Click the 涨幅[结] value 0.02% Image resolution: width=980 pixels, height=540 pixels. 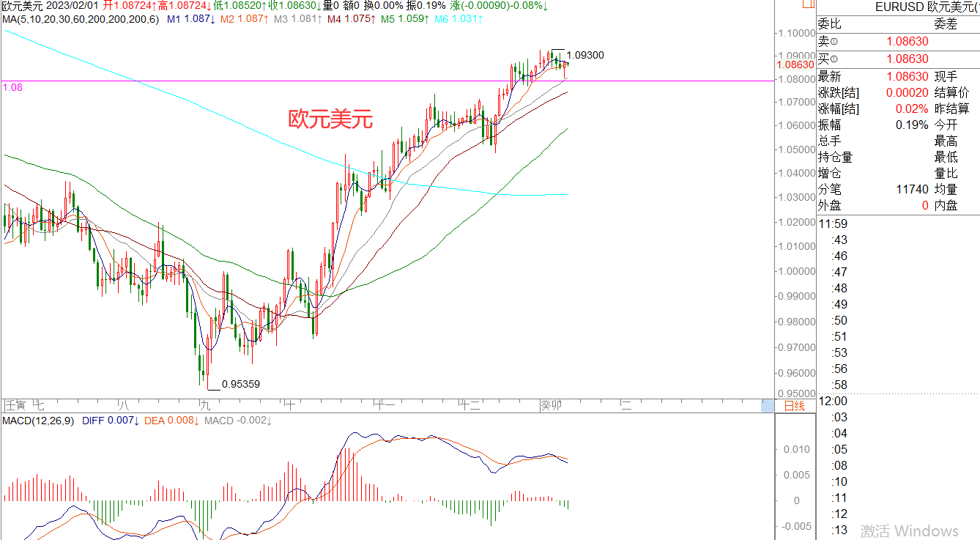pos(912,108)
